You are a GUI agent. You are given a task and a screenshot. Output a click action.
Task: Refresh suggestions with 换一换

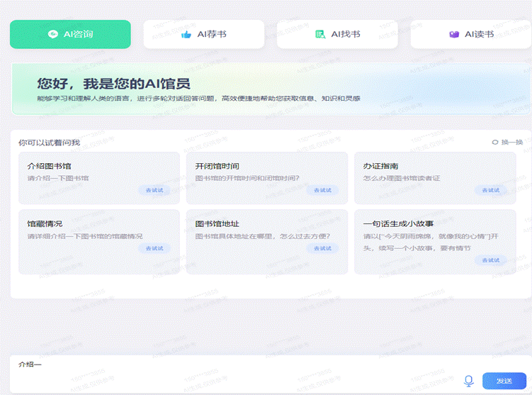click(508, 143)
